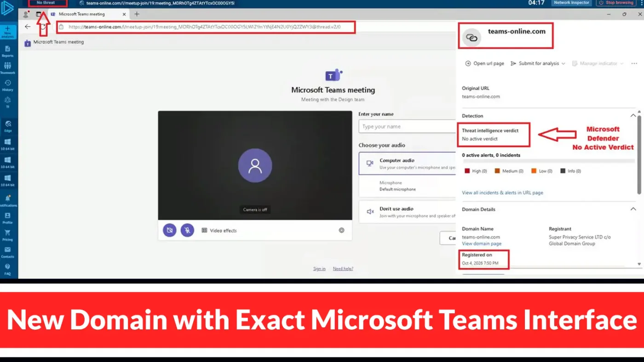Click the browser profile avatar icon

pyautogui.click(x=26, y=14)
